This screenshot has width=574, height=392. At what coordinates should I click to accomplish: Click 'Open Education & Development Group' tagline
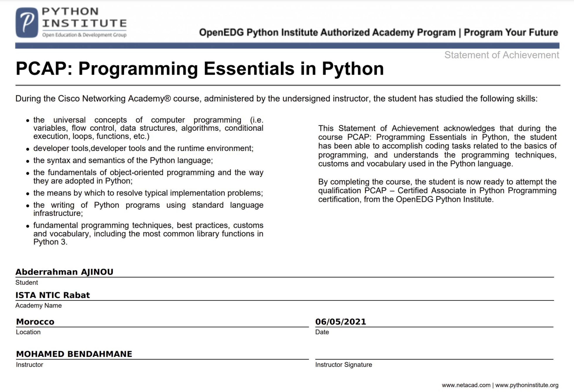point(84,35)
